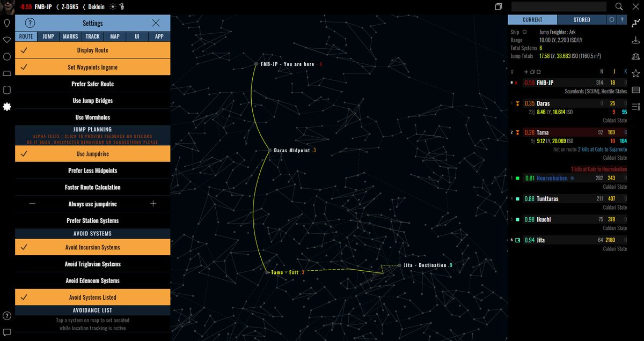Open help from bottom-left question mark icon
The width and height of the screenshot is (644, 341).
tap(7, 316)
